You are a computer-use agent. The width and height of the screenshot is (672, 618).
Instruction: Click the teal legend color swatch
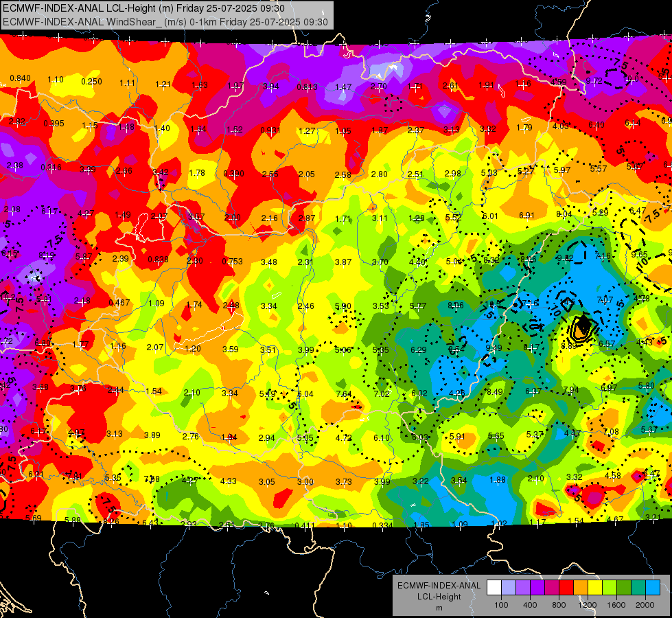638,588
